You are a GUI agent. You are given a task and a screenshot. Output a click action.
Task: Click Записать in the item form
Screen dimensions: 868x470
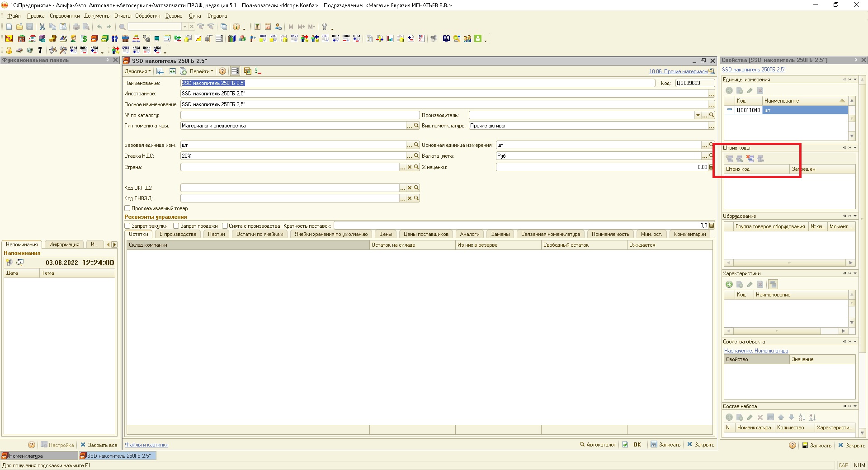[665, 445]
